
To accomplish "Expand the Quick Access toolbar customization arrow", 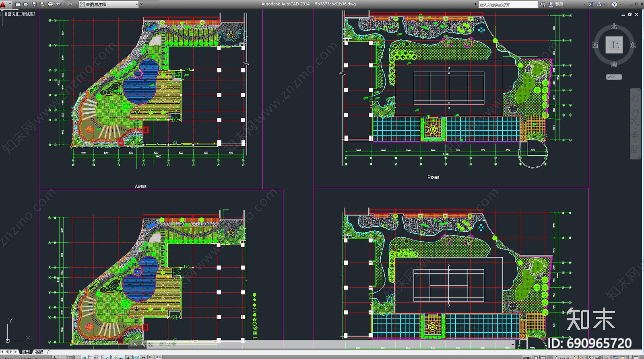I will click(x=141, y=4).
